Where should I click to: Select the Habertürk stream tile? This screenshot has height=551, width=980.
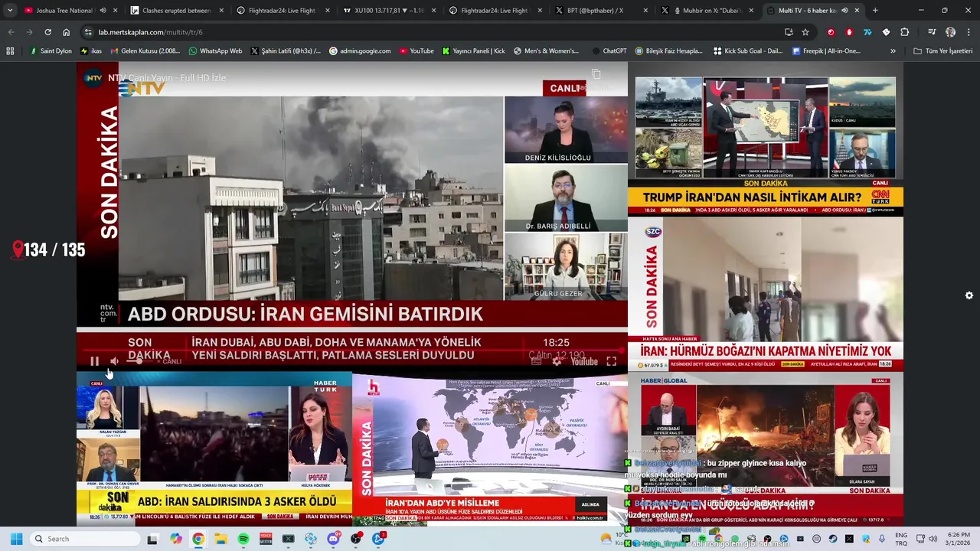(214, 448)
